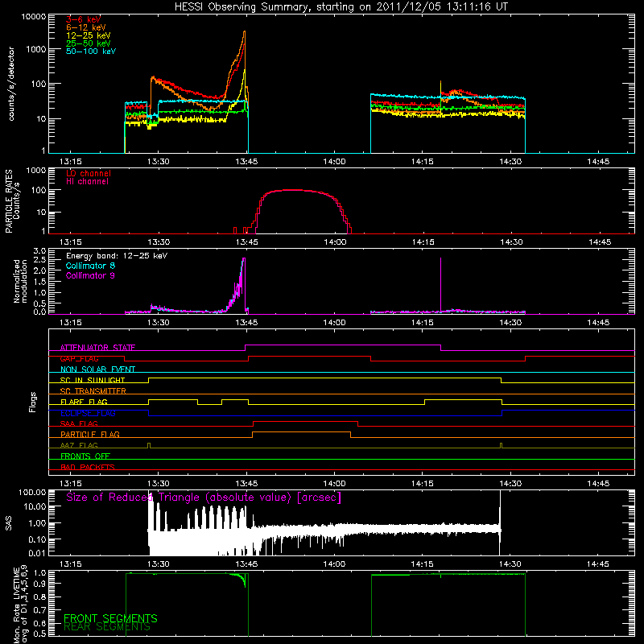The height and width of the screenshot is (644, 644).
Task: Pick the yellow 12-25 keV legend entry
Action: pyautogui.click(x=88, y=35)
